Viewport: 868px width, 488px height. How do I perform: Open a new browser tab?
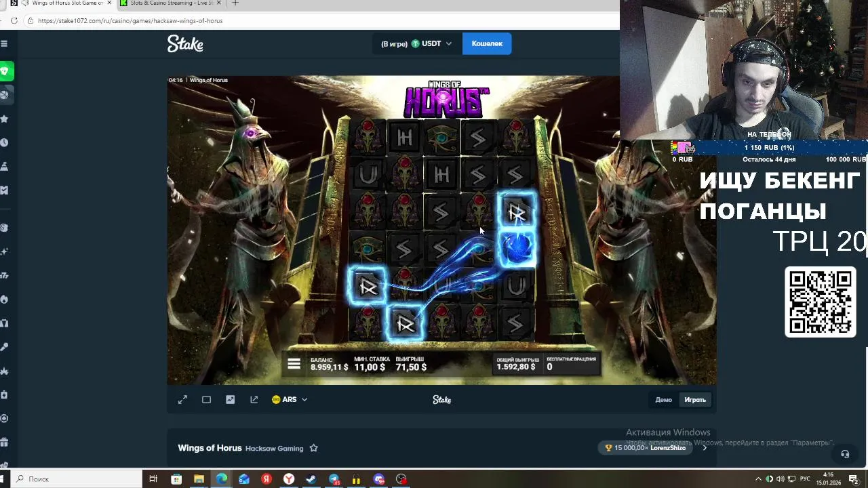point(235,3)
